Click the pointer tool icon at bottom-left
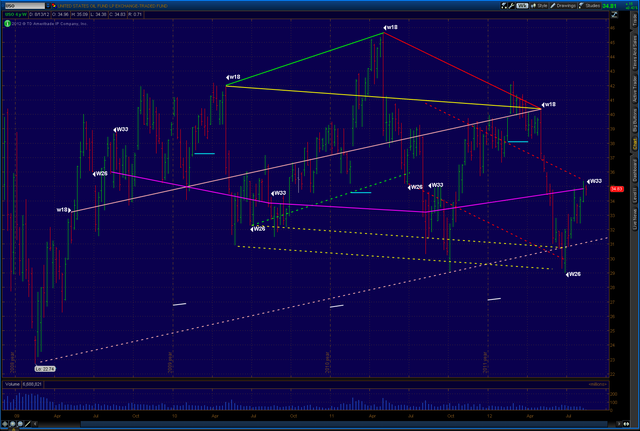Viewport: 640px width, 431px height. click(x=5, y=424)
